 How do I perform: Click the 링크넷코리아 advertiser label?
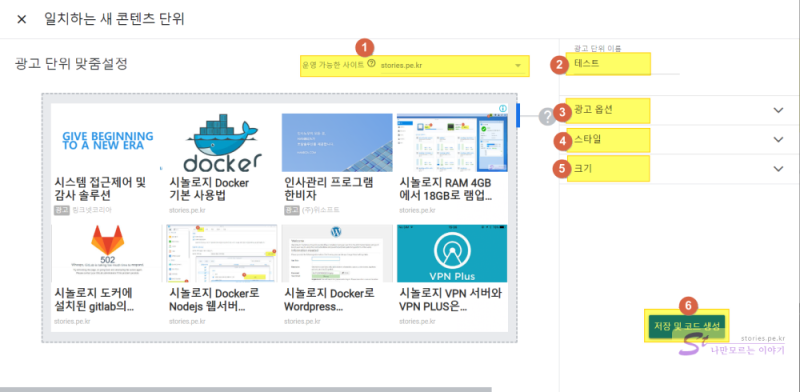point(92,210)
